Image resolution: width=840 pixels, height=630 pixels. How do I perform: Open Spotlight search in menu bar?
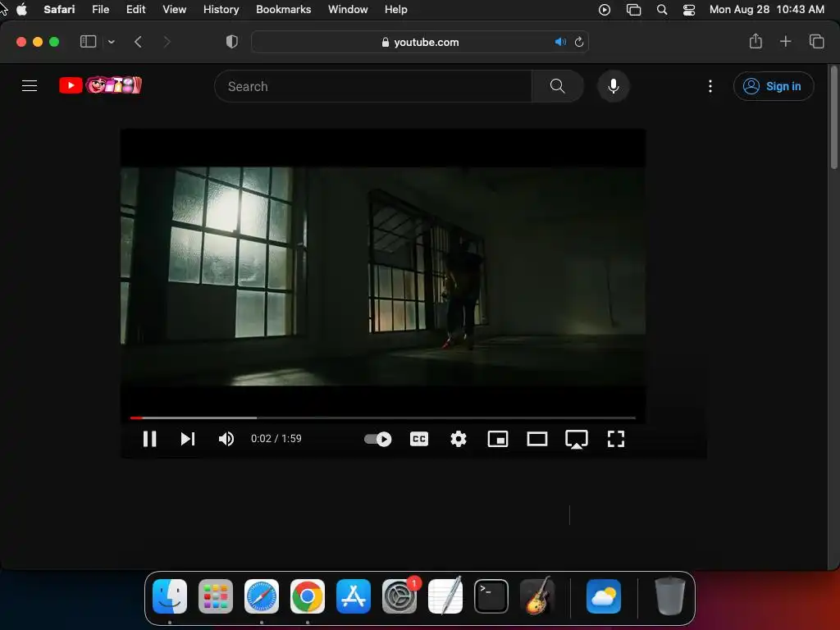pos(662,10)
